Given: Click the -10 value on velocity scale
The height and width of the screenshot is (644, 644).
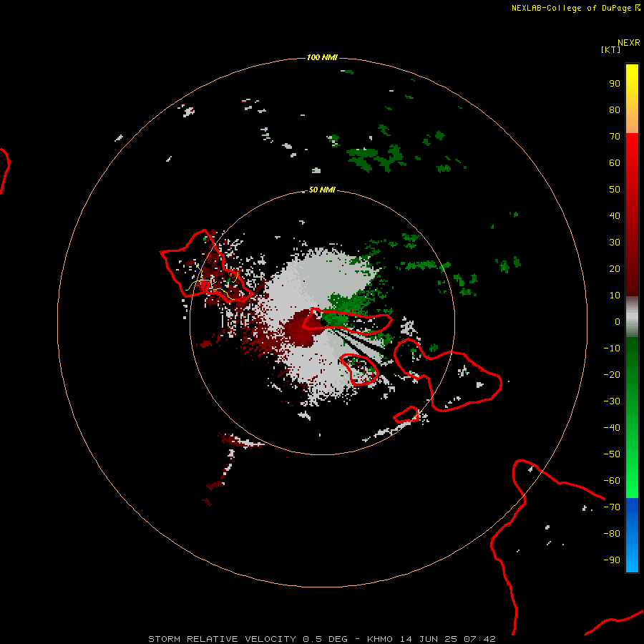Looking at the screenshot, I should pos(612,348).
